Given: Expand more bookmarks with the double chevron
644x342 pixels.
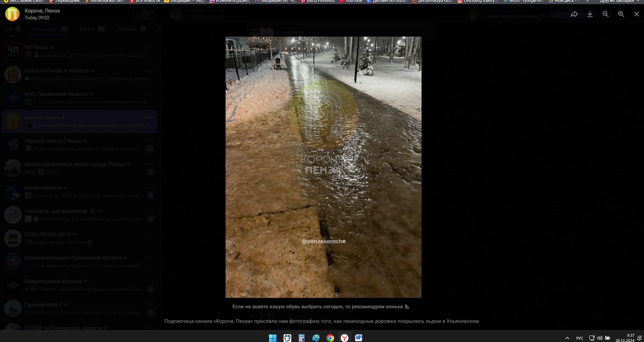Looking at the screenshot, I should (587, 1).
